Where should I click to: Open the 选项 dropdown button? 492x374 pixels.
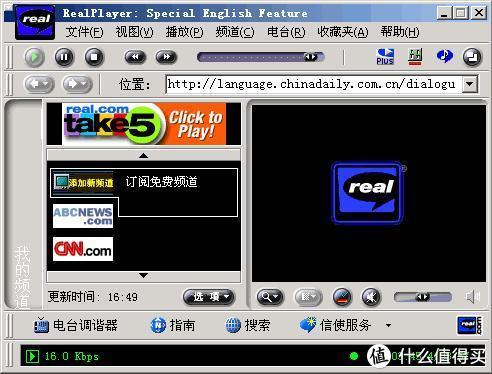point(209,297)
